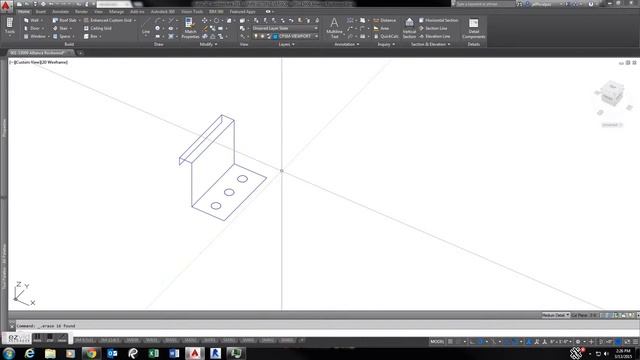The height and width of the screenshot is (360, 640).
Task: Open the Tools palette button
Action: tap(10, 26)
